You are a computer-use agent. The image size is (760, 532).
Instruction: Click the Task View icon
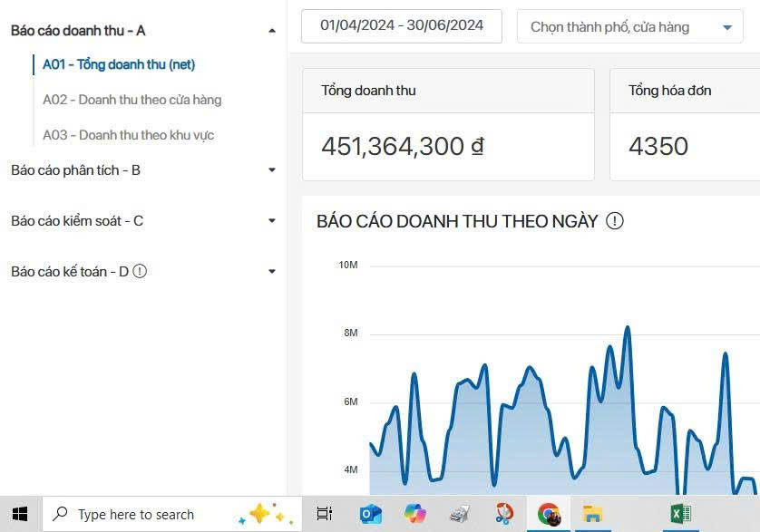(325, 514)
